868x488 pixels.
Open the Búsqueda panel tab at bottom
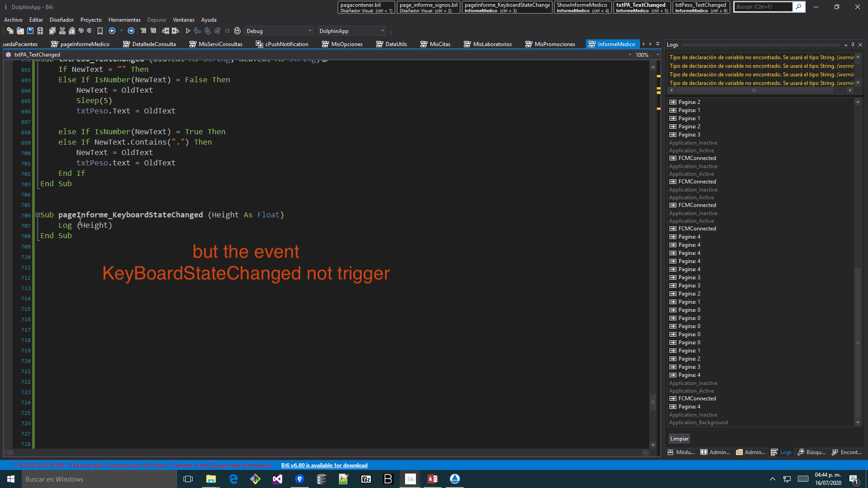click(x=811, y=452)
